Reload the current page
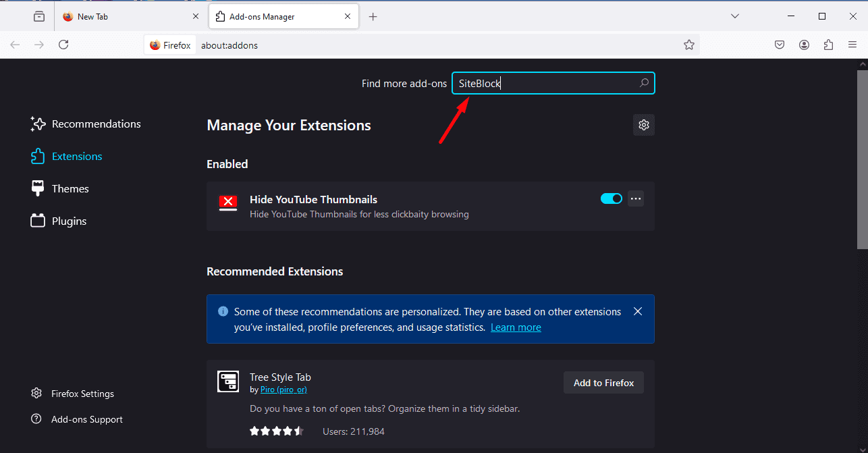Image resolution: width=868 pixels, height=453 pixels. click(x=63, y=45)
